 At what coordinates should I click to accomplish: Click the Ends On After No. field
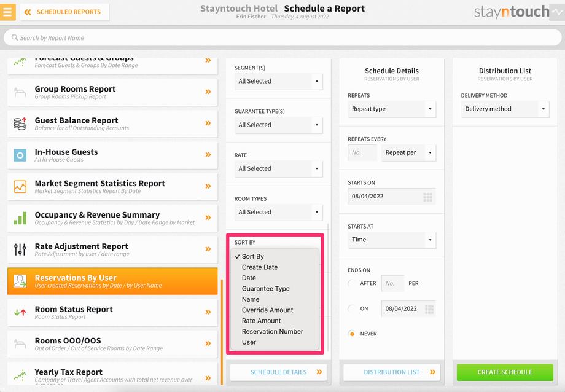pos(392,283)
